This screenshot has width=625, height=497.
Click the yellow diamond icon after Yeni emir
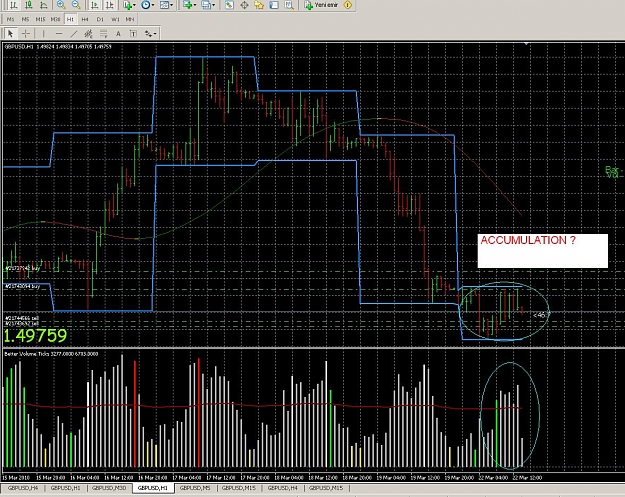(x=348, y=5)
